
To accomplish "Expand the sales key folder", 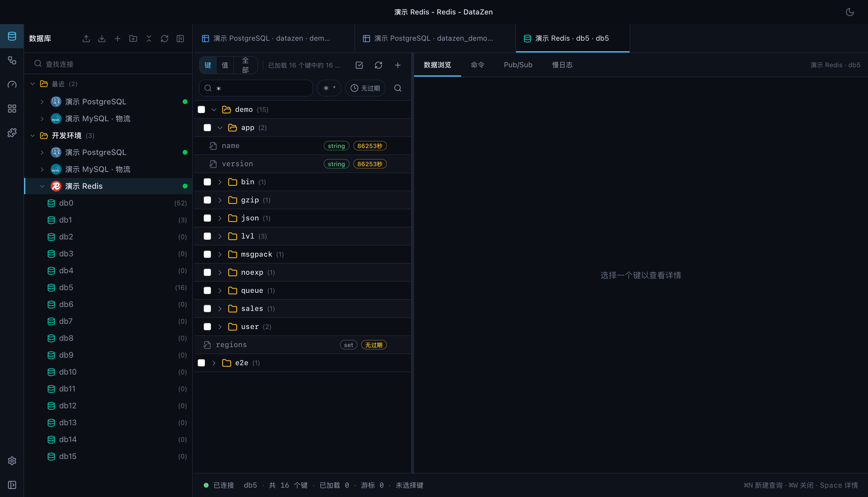I will pyautogui.click(x=220, y=309).
